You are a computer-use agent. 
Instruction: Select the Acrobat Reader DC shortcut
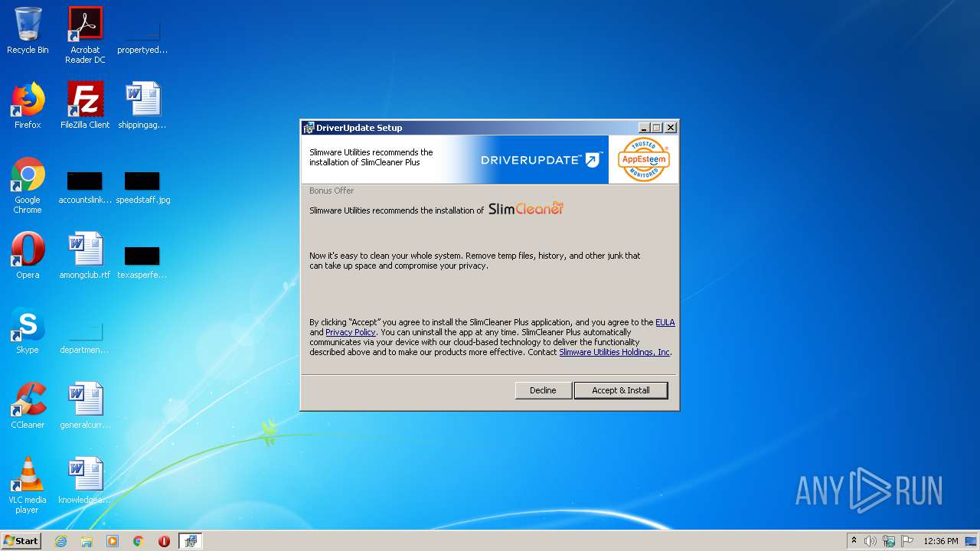[x=85, y=35]
